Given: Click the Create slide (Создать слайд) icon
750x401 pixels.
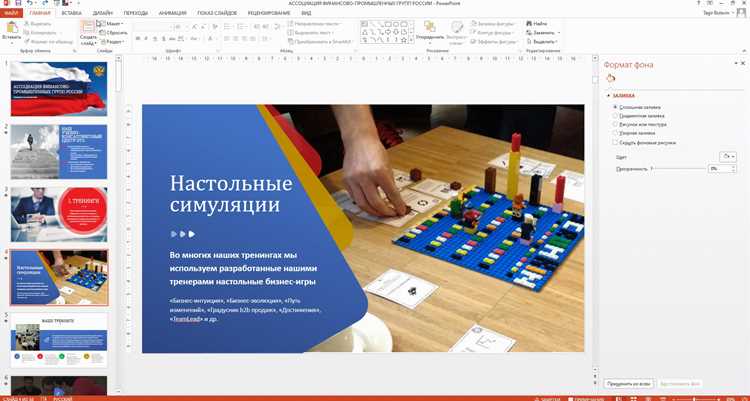Looking at the screenshot, I should [88, 27].
